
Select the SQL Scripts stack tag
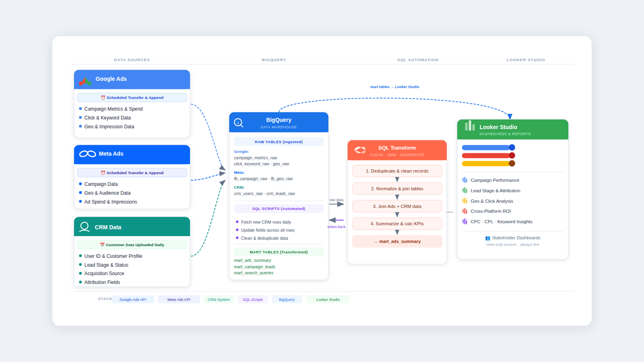(x=253, y=300)
